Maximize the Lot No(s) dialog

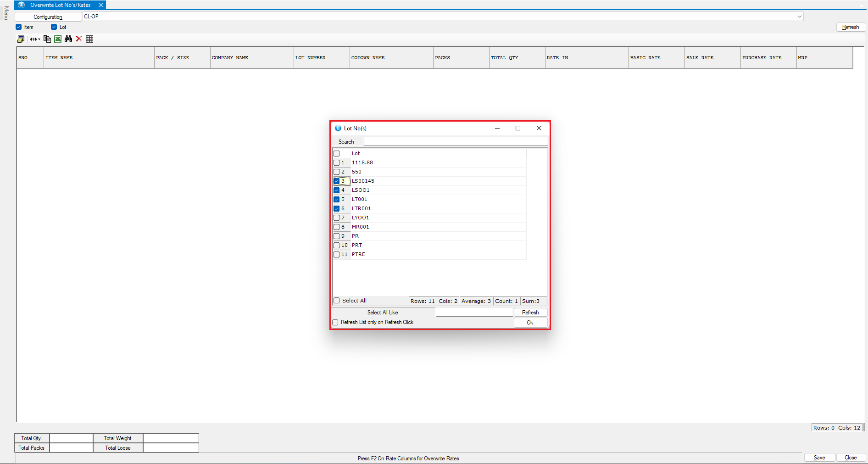click(x=518, y=128)
